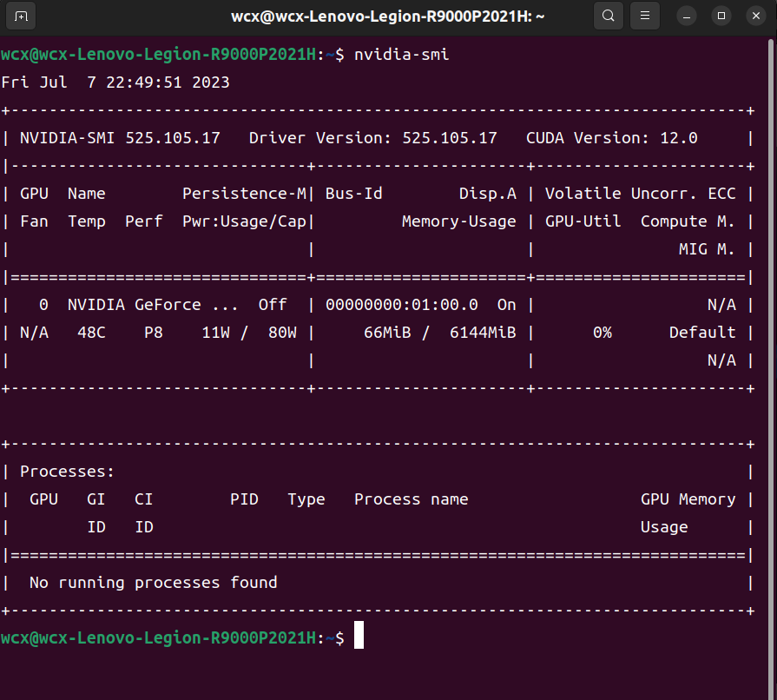Click the Type column header in processes table
The height and width of the screenshot is (700, 777).
tap(306, 499)
